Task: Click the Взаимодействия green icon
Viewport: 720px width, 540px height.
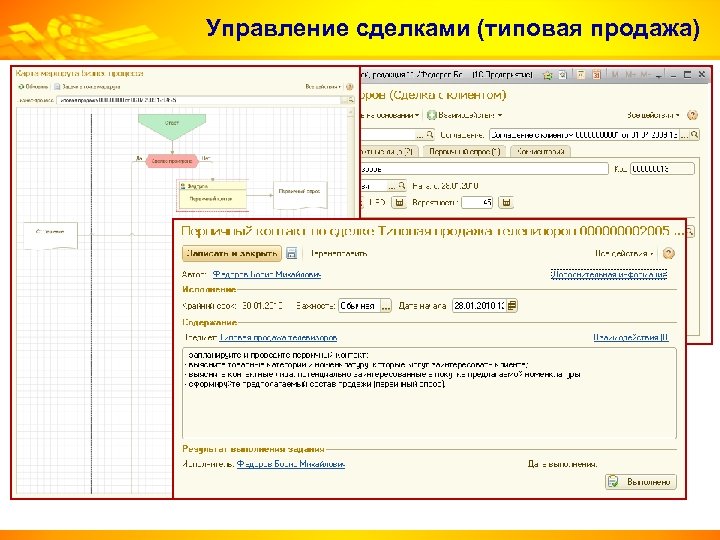Action: 431,115
